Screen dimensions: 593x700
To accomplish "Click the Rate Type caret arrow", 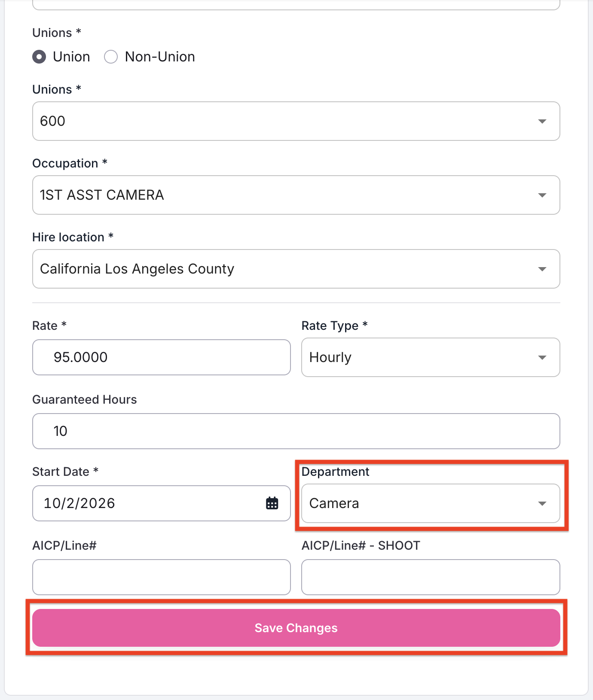I will pos(542,358).
